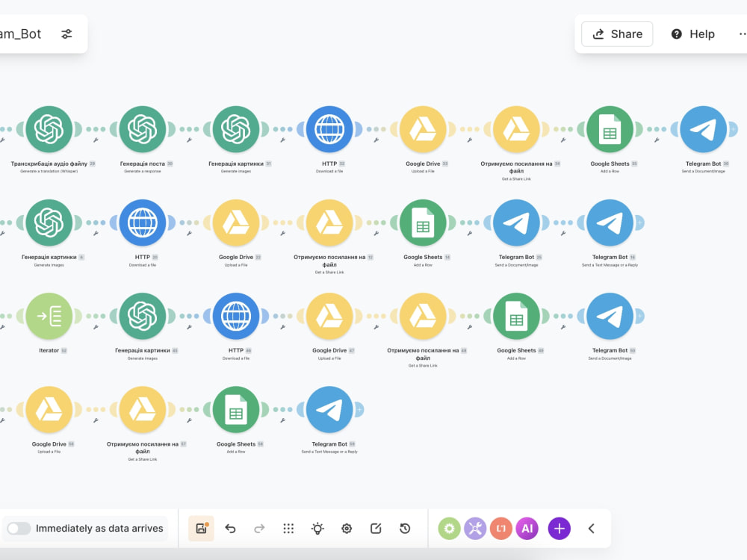Image resolution: width=747 pixels, height=560 pixels.
Task: Open filter wrench before Google Sheets 49
Action: pos(470,327)
